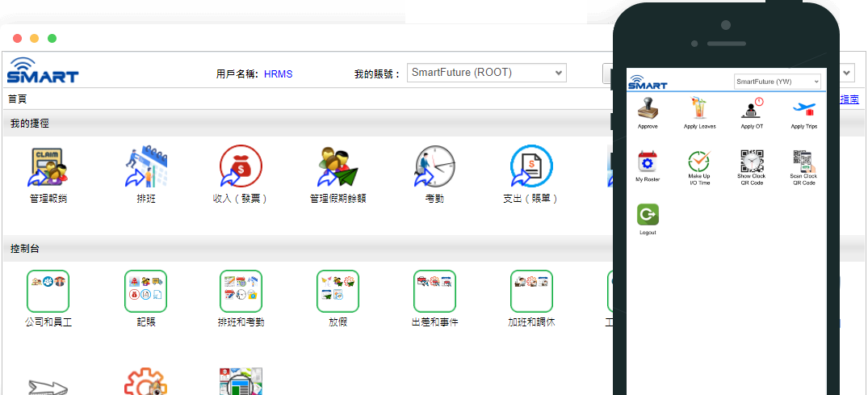Image resolution: width=868 pixels, height=395 pixels.
Task: Open the 出差和事件 module icon
Action: click(434, 291)
